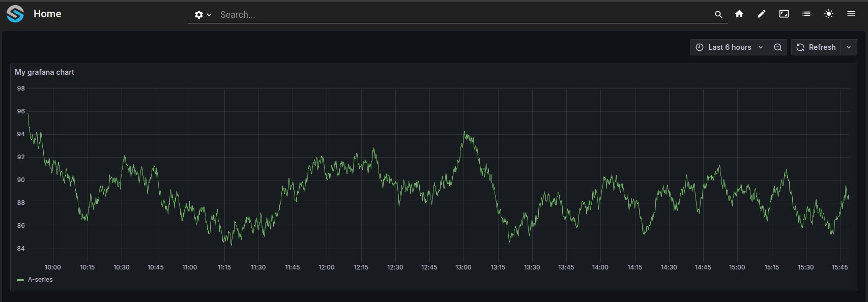Toggle light/dark theme sun icon

pyautogui.click(x=829, y=14)
